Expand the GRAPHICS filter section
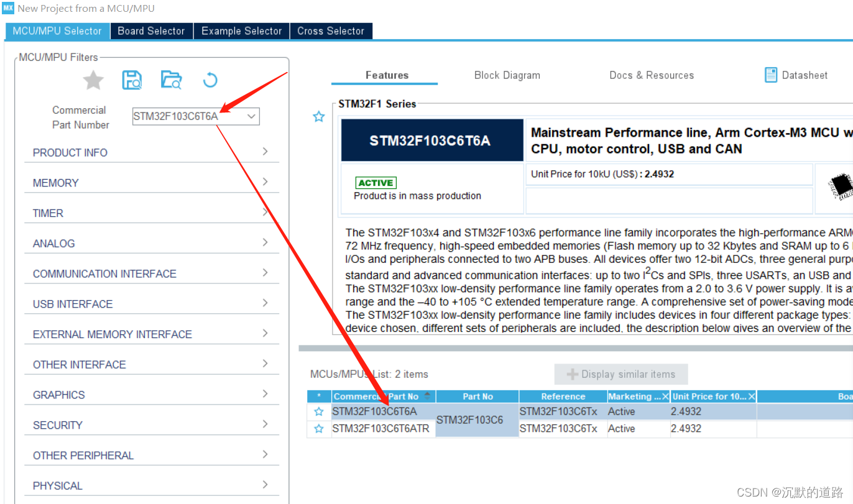This screenshot has height=504, width=853. [x=152, y=395]
